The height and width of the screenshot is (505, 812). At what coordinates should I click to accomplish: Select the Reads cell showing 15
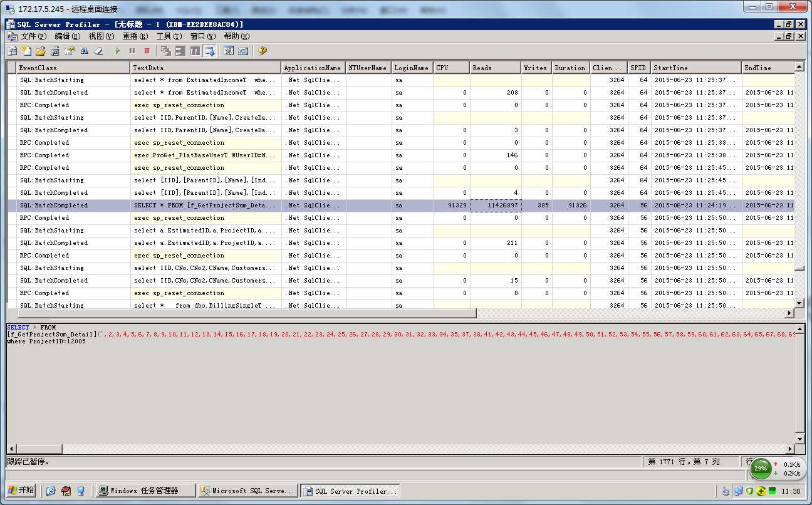point(496,281)
